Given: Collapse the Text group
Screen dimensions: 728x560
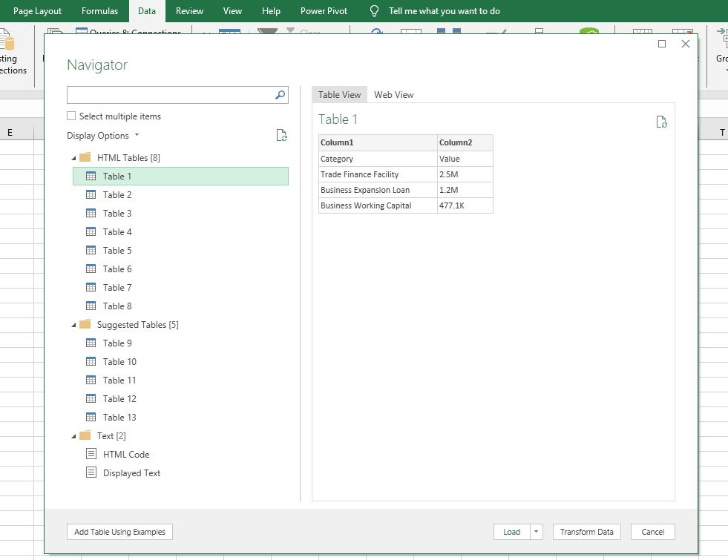Looking at the screenshot, I should point(73,437).
